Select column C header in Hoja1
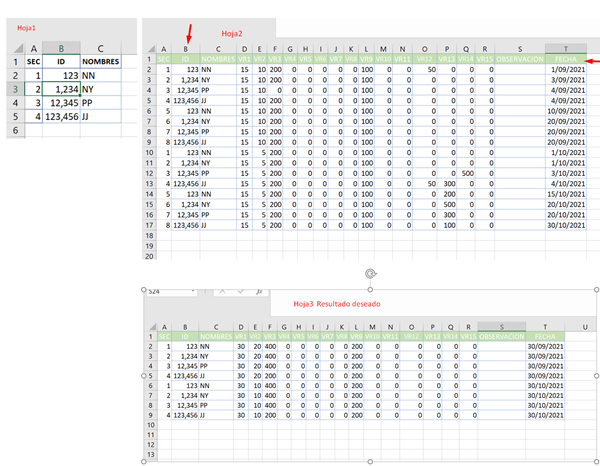 [x=101, y=48]
